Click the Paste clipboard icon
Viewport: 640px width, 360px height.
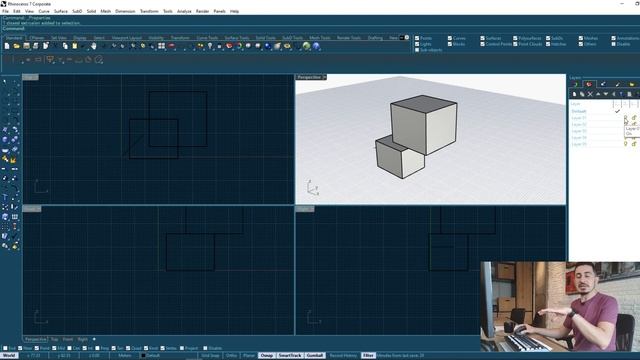[75, 47]
